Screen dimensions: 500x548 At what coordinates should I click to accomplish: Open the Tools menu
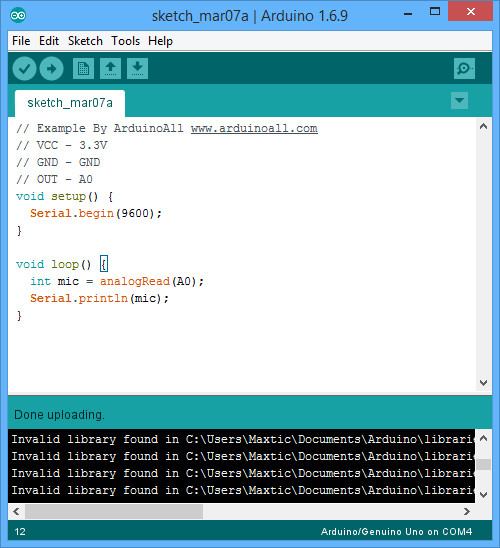125,41
